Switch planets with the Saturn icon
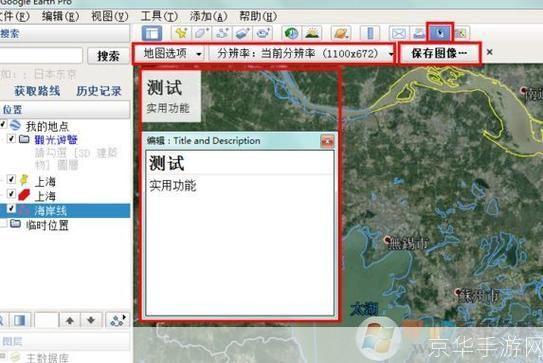 tap(341, 33)
